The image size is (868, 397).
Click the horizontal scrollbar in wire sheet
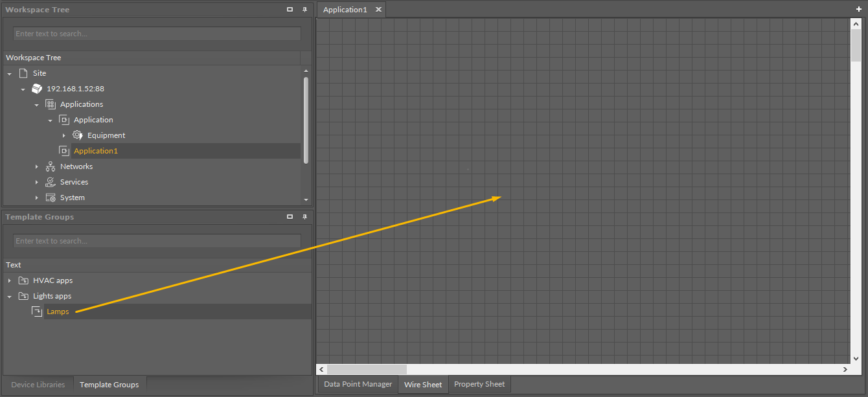coord(367,369)
